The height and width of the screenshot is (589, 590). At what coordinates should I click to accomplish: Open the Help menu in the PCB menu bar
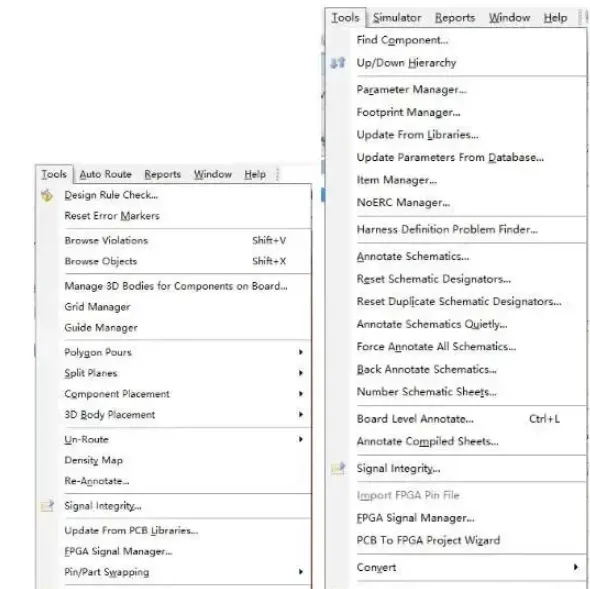255,174
